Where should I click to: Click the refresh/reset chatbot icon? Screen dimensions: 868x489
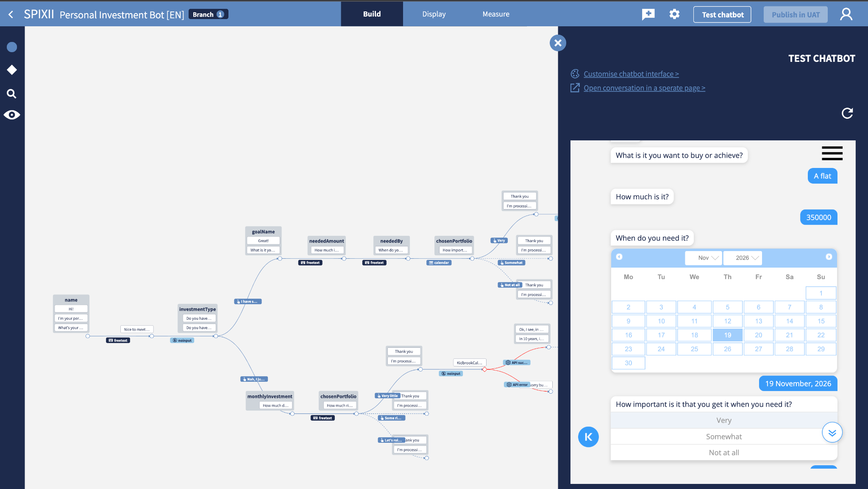tap(848, 113)
